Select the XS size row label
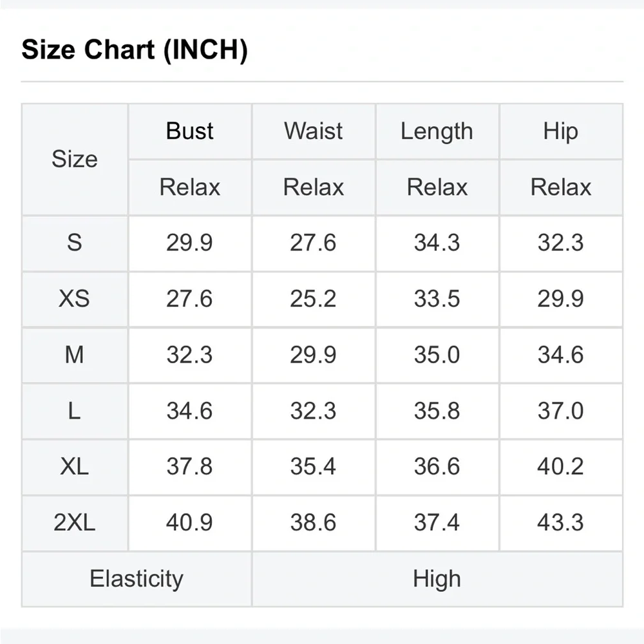Screen dimensions: 644x644 click(x=75, y=299)
